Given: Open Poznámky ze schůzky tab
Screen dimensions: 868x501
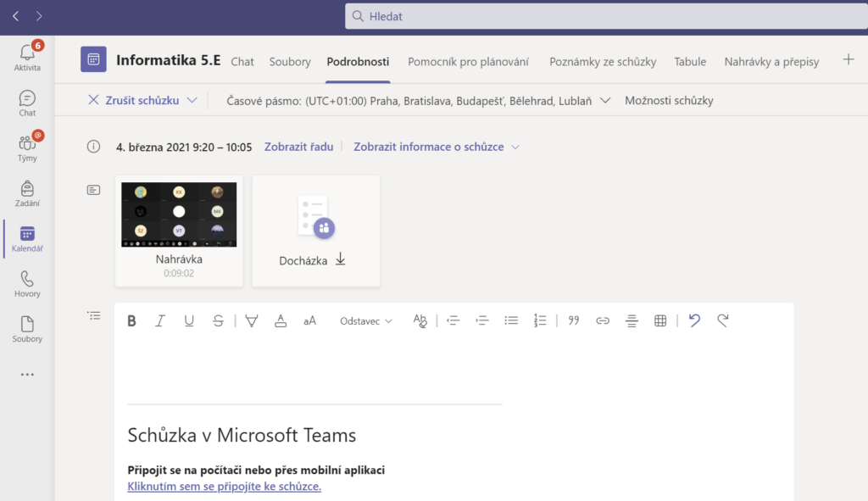Looking at the screenshot, I should click(603, 61).
